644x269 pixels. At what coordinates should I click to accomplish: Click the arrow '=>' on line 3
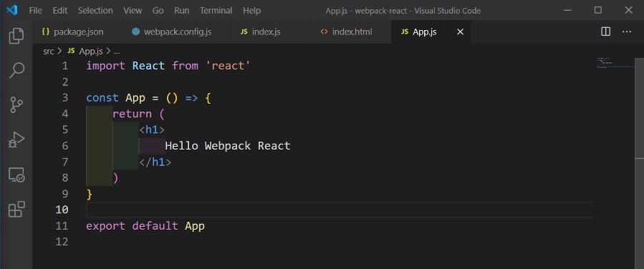(x=191, y=98)
